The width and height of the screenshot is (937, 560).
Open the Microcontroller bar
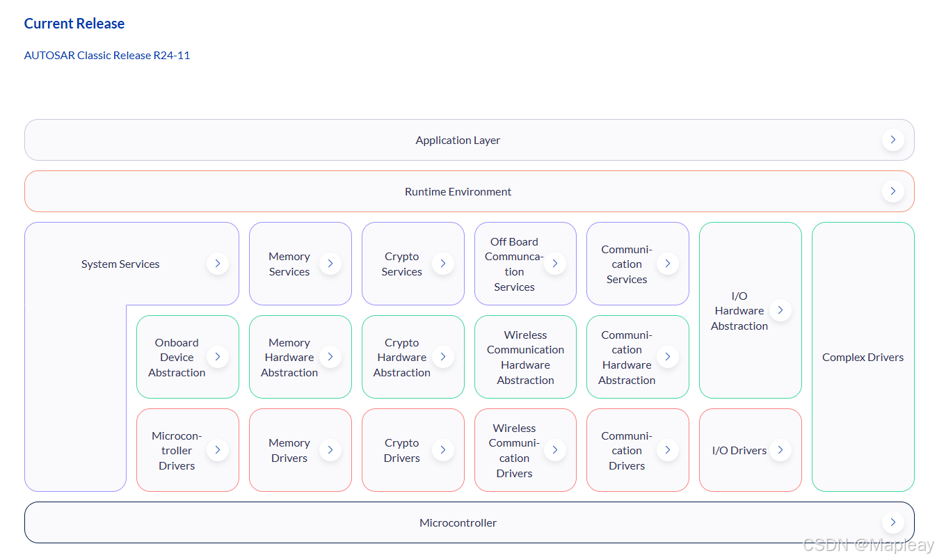(470, 522)
